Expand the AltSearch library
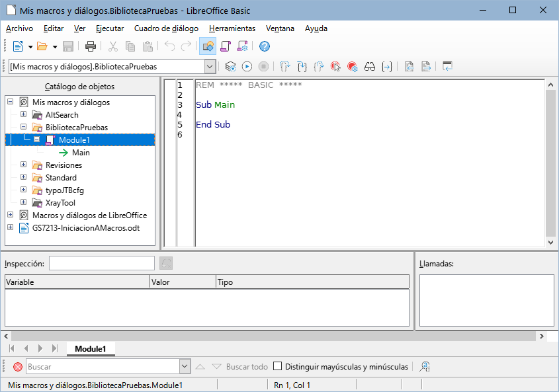 [x=24, y=114]
